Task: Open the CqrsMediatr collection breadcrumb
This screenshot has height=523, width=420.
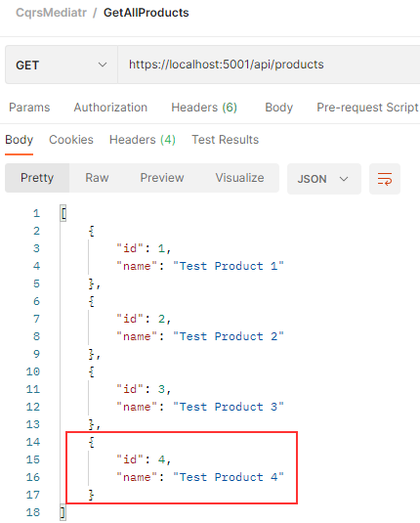Action: [52, 13]
